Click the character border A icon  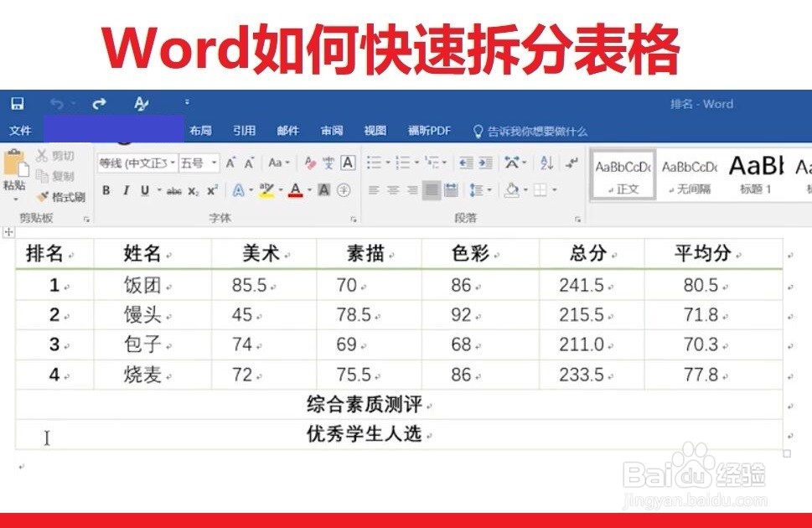(x=348, y=163)
